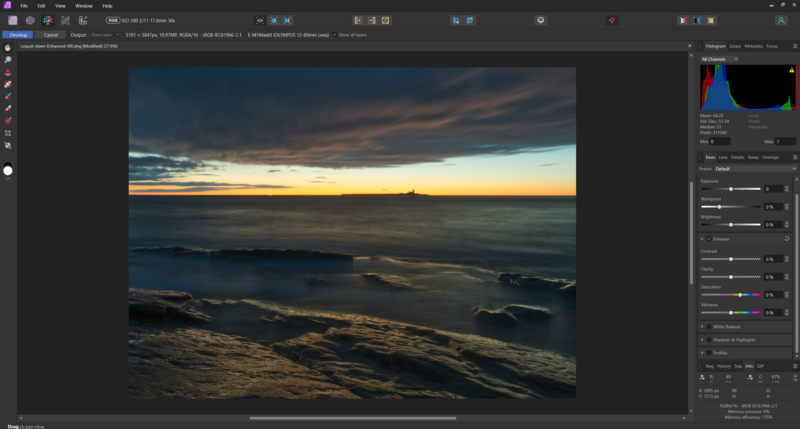Open the Develop persona icon
Viewport: 800px width, 429px height.
[x=47, y=20]
